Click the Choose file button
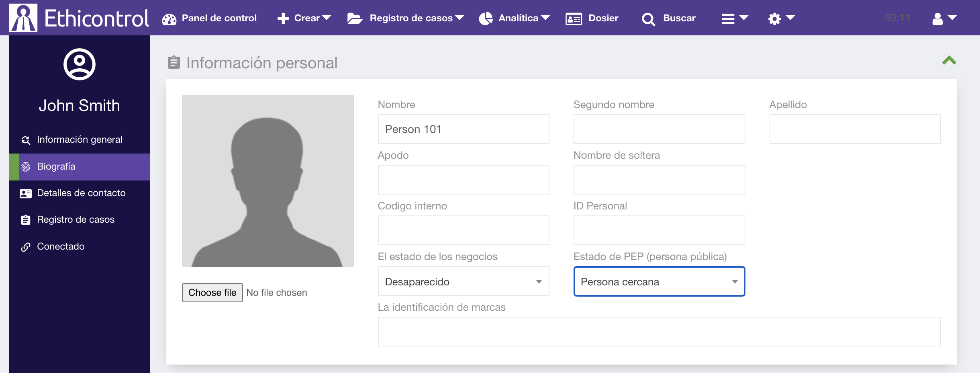This screenshot has height=373, width=980. coord(212,293)
